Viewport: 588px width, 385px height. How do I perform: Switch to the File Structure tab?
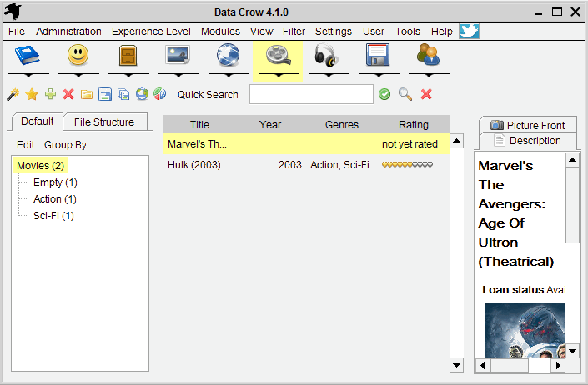[104, 122]
